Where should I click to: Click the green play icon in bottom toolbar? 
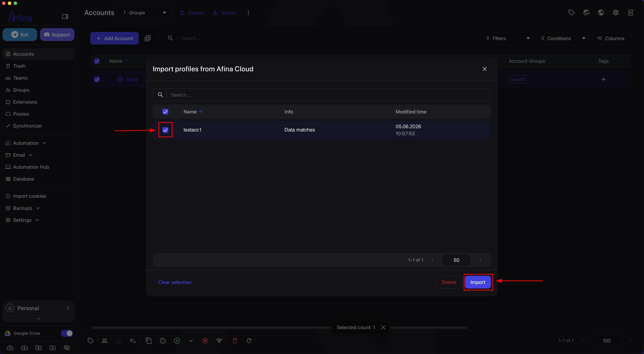tap(177, 340)
